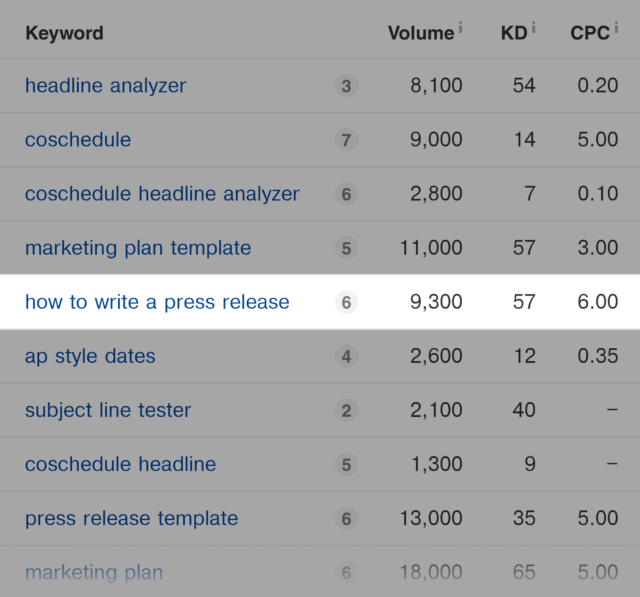
Task: Open the 'coschedule' keyword link
Action: 78,140
